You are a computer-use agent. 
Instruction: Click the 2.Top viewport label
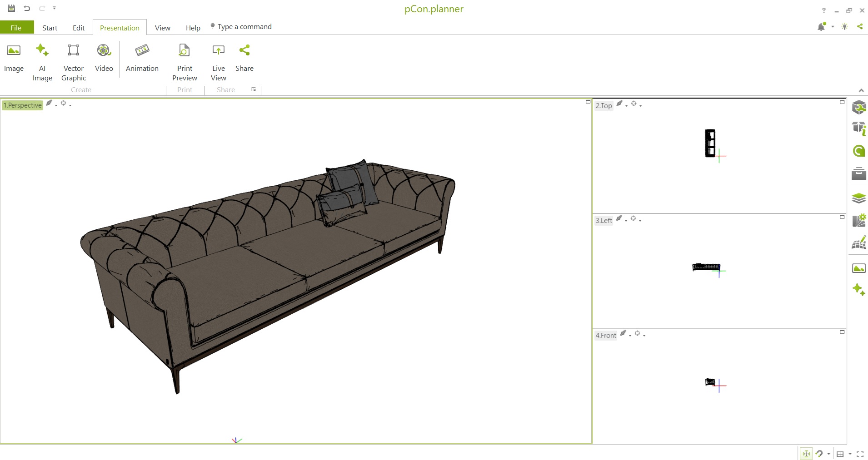(x=604, y=106)
